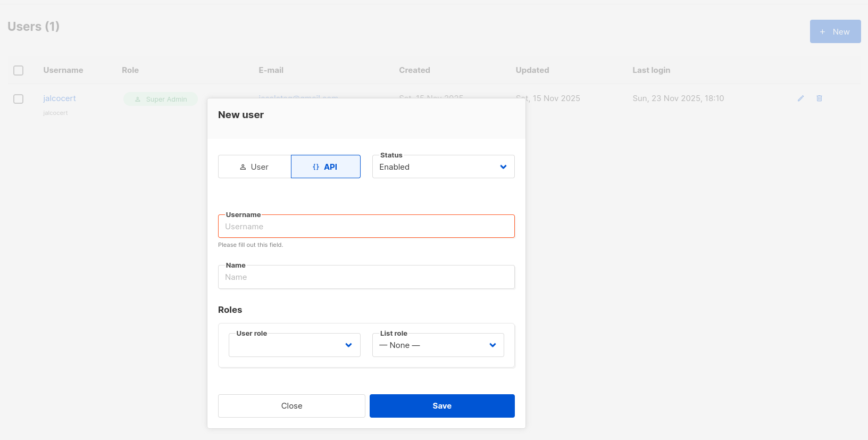Expand the User role dropdown
The width and height of the screenshot is (868, 440).
coord(294,345)
